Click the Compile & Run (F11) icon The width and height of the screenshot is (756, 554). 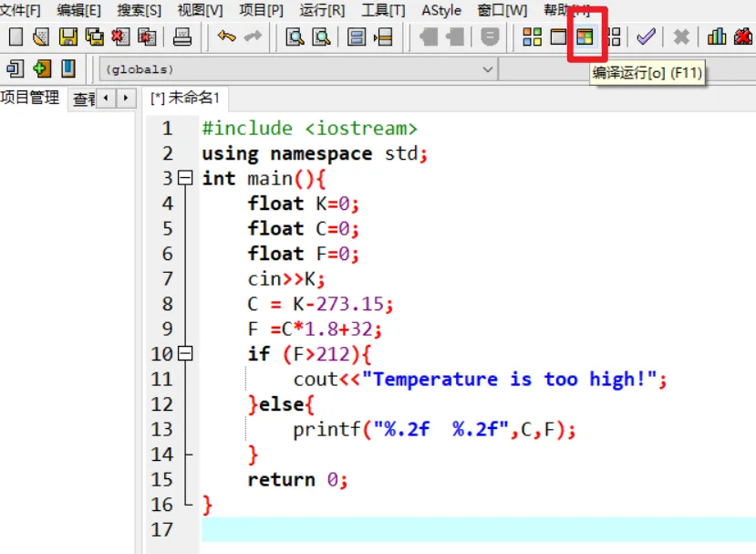[x=585, y=37]
